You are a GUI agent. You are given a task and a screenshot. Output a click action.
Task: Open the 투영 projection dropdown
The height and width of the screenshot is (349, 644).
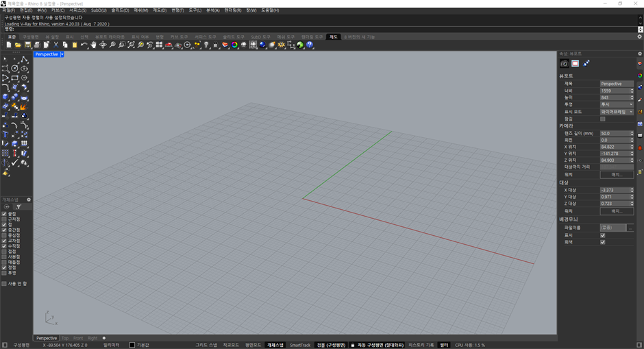point(617,104)
